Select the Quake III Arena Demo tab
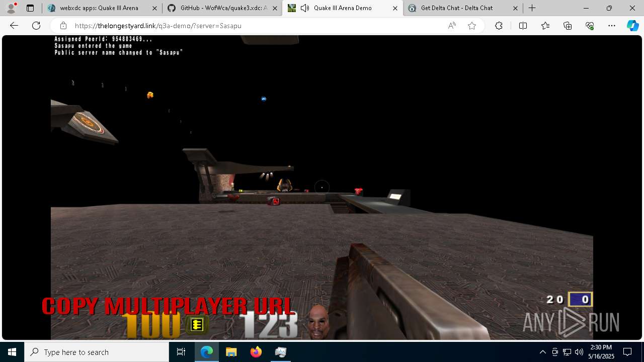The width and height of the screenshot is (644, 362). click(x=342, y=8)
